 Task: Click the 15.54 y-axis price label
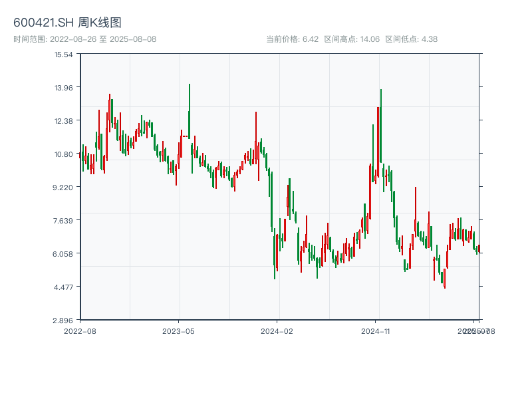pos(64,54)
